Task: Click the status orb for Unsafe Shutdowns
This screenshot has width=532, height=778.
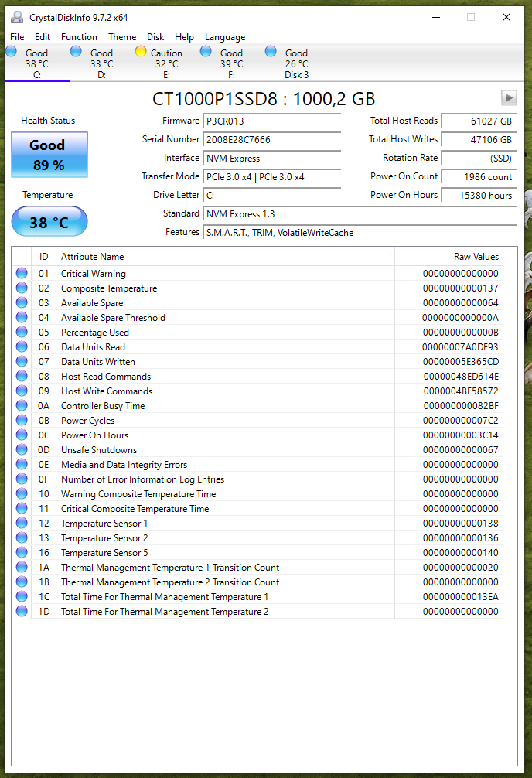Action: coord(22,449)
